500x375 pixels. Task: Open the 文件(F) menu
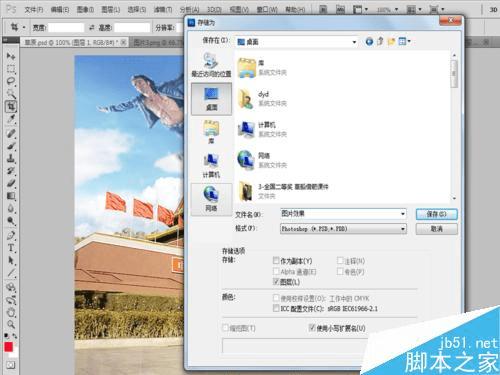click(33, 10)
